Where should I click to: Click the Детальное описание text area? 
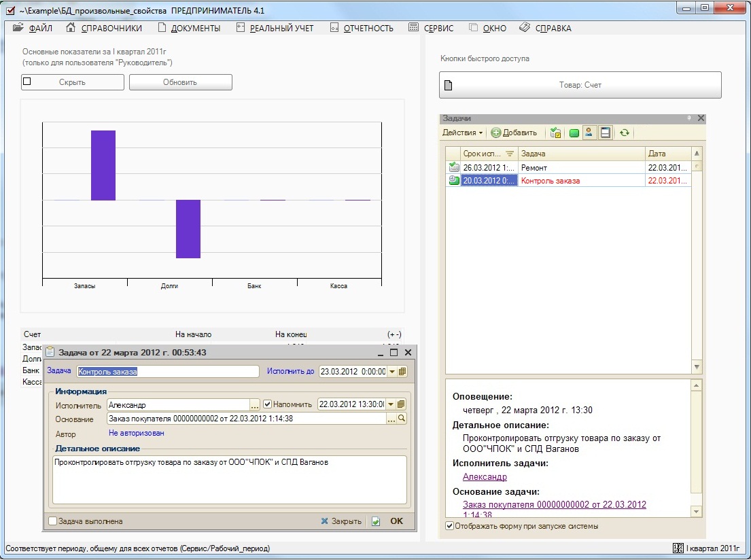tap(229, 479)
